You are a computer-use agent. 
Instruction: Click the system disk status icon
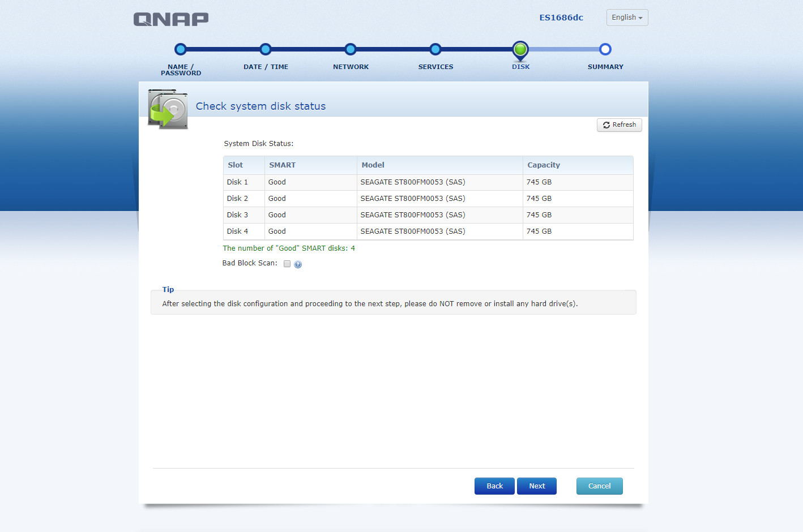tap(168, 109)
